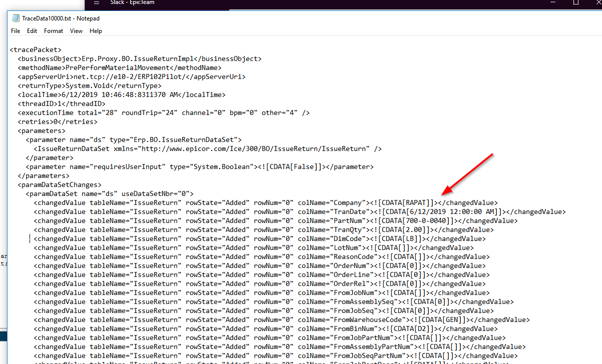The height and width of the screenshot is (364, 602).
Task: Click the requiresUserInput System.Boolean line
Action: pos(200,167)
